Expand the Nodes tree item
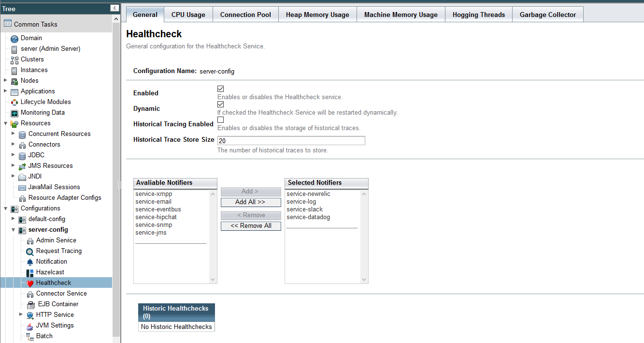The image size is (644, 343). 5,80
